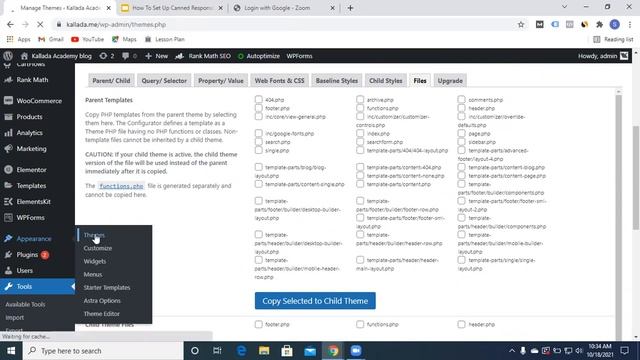
Task: Select Starter Templates in Appearance submenu
Action: [x=107, y=287]
